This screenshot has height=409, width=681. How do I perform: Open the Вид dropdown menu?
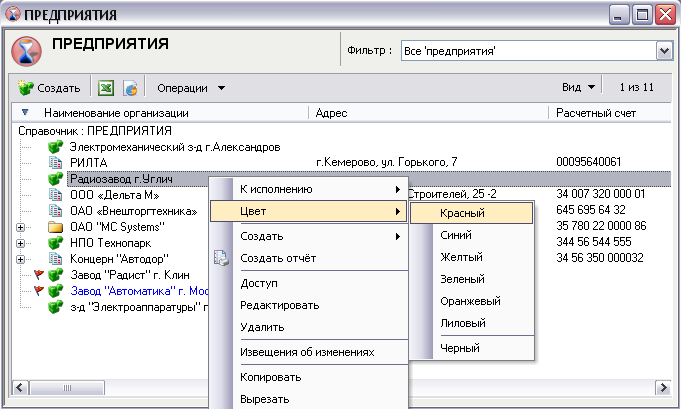pos(579,87)
